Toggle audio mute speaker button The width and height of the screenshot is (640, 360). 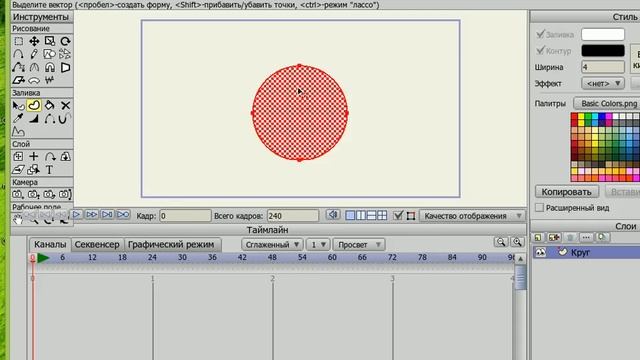coord(333,215)
